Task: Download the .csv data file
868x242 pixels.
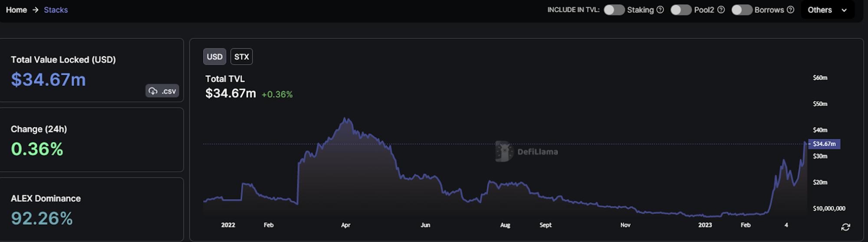Action: coord(162,91)
